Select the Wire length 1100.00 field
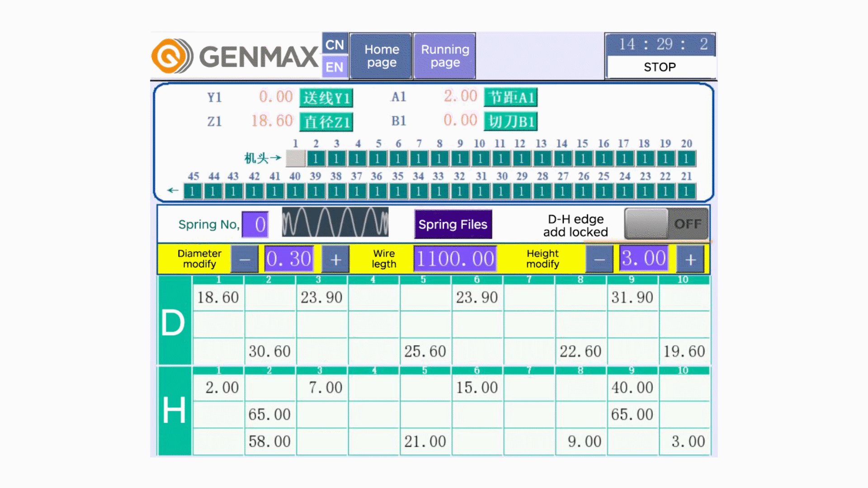This screenshot has width=868, height=488. (455, 259)
